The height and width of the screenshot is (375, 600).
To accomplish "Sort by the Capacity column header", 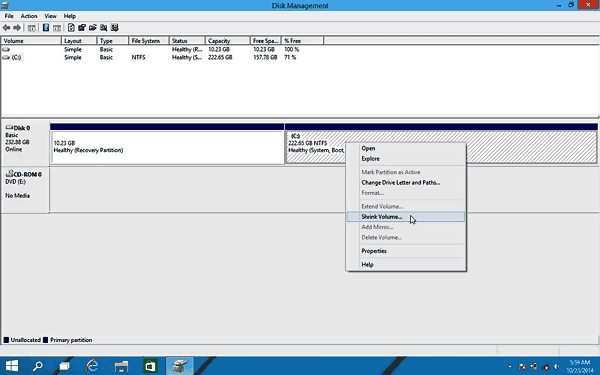I will tap(228, 41).
